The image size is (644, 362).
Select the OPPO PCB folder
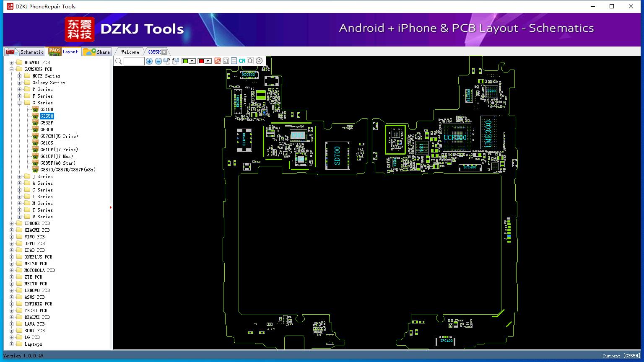(x=34, y=243)
